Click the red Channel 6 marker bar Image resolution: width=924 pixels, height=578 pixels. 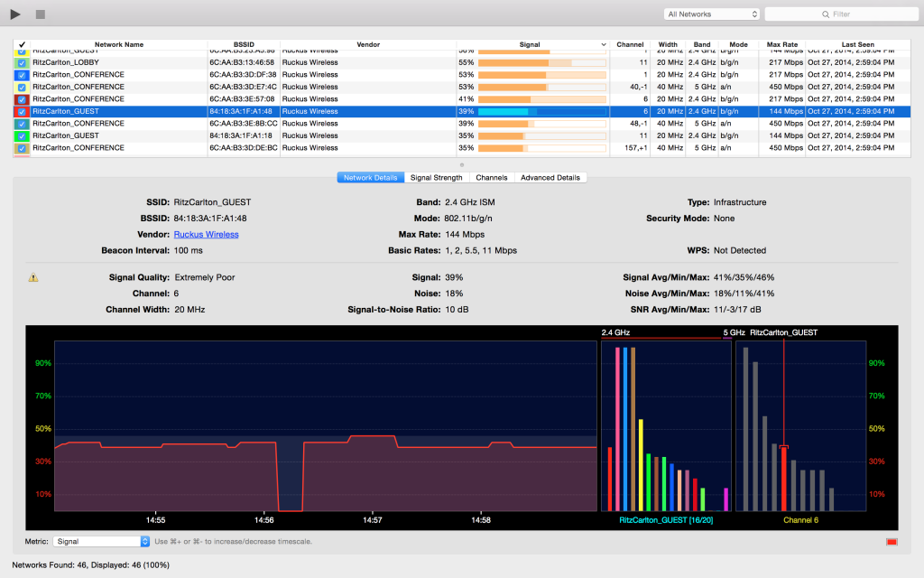784,479
